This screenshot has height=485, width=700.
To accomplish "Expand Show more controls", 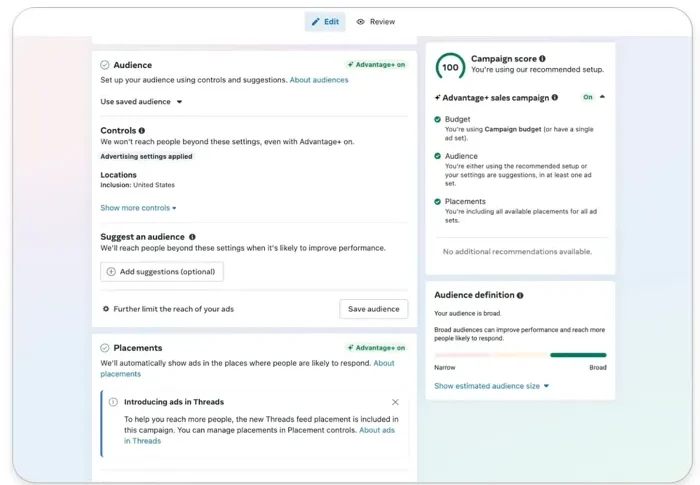I will (x=138, y=208).
